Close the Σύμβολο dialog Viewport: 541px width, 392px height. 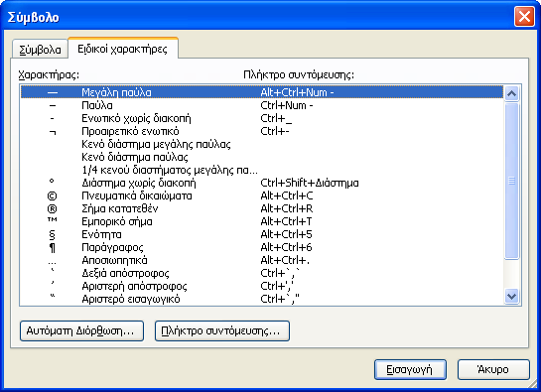524,16
